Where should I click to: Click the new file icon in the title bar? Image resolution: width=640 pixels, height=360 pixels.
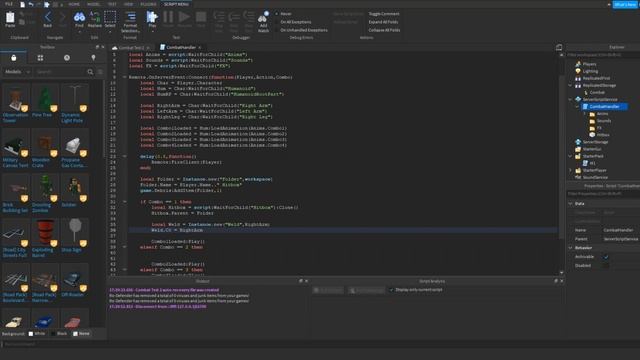point(22,4)
